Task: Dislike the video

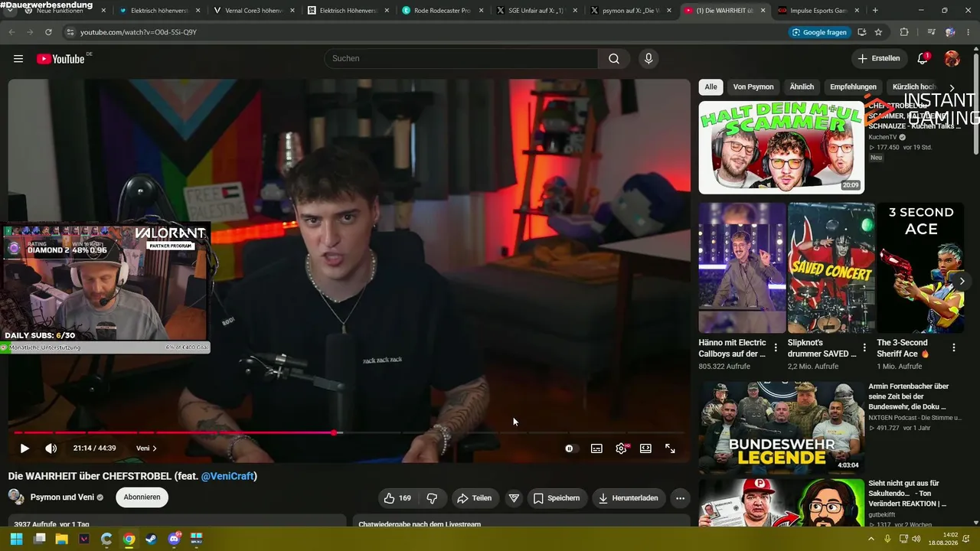Action: coord(432,498)
